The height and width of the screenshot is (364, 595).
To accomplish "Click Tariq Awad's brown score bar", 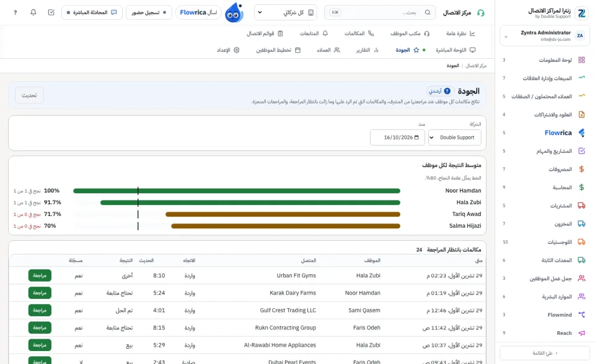I will [283, 214].
